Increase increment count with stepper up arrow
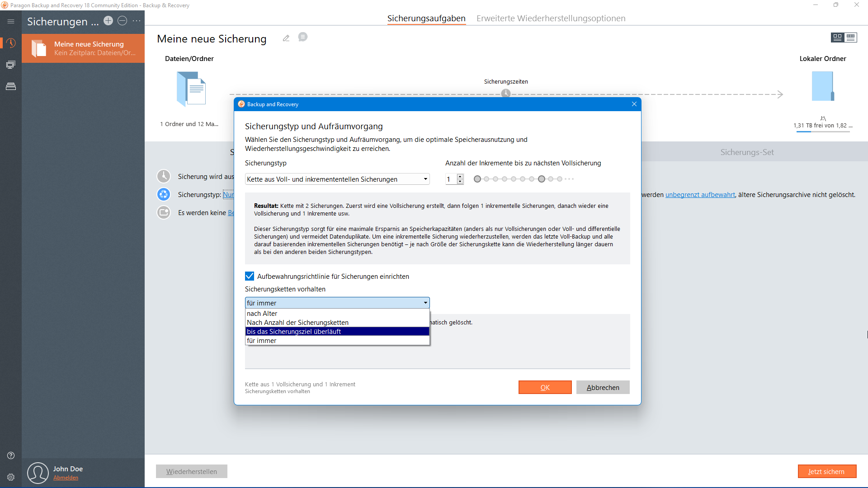The height and width of the screenshot is (488, 868). tap(460, 177)
